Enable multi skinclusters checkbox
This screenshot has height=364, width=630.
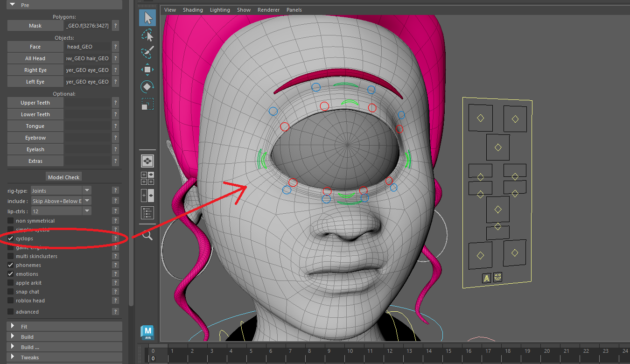tap(10, 256)
